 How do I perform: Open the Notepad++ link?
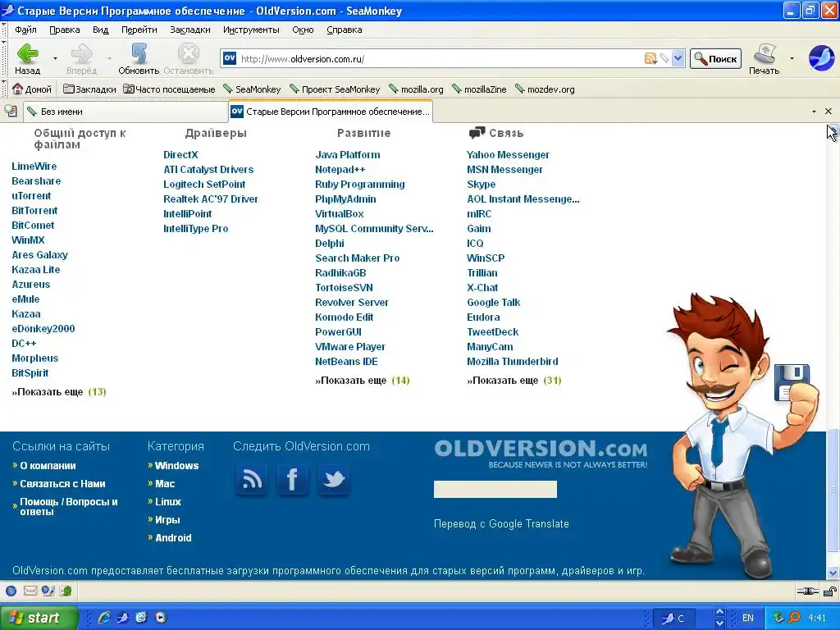point(340,169)
